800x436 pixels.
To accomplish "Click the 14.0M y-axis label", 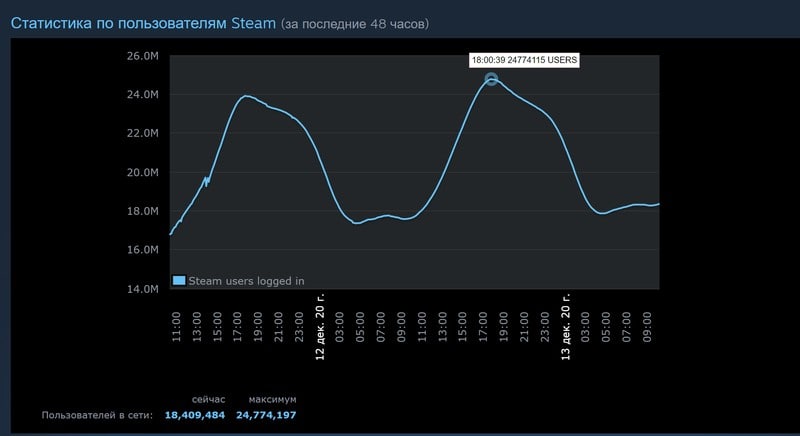I will coord(143,289).
